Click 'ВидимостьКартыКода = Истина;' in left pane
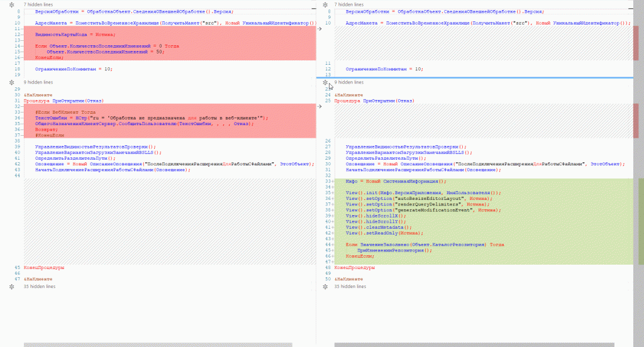Viewport: 644px width, 347px height. point(75,35)
